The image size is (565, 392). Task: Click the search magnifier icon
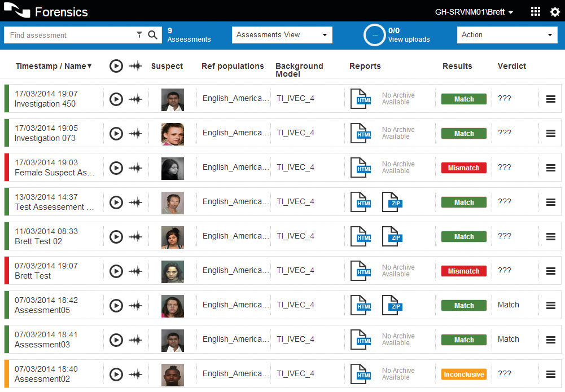[152, 34]
